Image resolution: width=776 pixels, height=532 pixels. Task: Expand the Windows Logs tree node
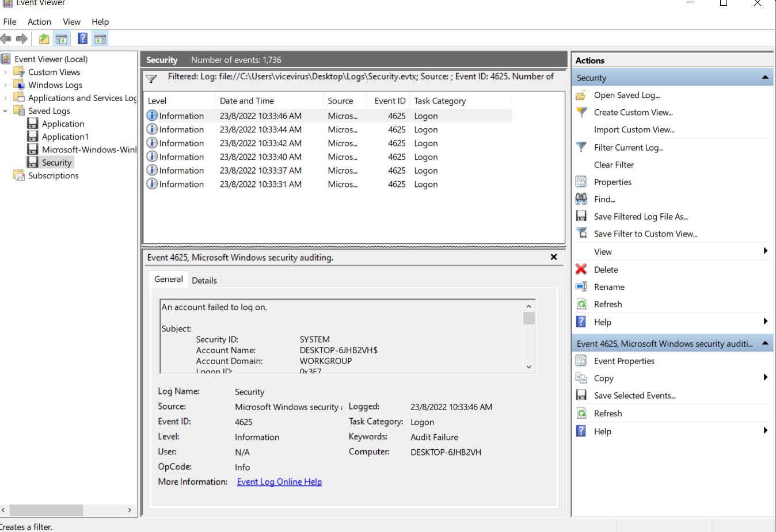5,85
